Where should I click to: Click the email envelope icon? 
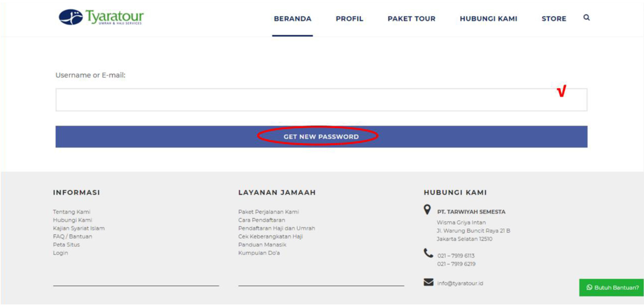(428, 282)
